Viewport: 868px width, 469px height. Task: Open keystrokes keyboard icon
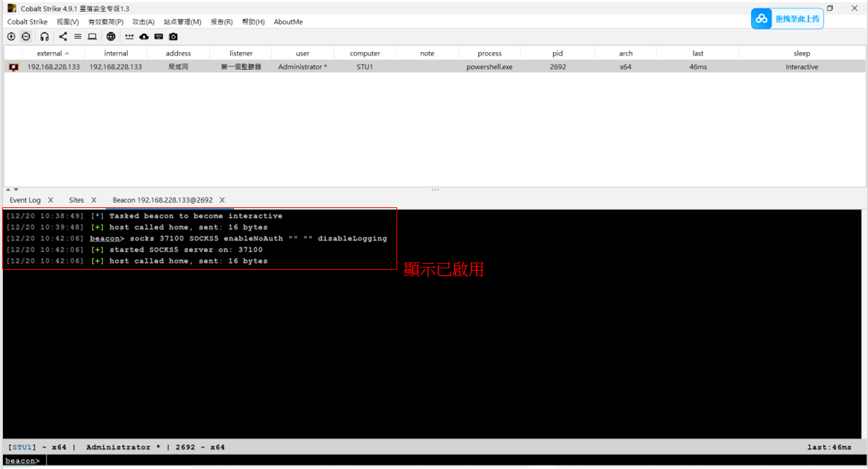pos(159,37)
